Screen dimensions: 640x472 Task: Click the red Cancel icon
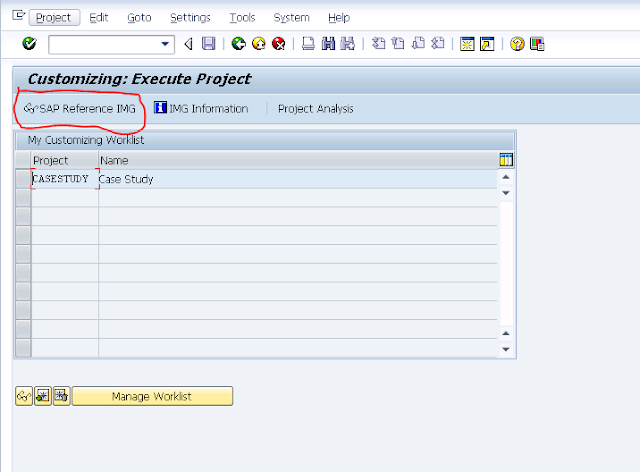tap(278, 43)
